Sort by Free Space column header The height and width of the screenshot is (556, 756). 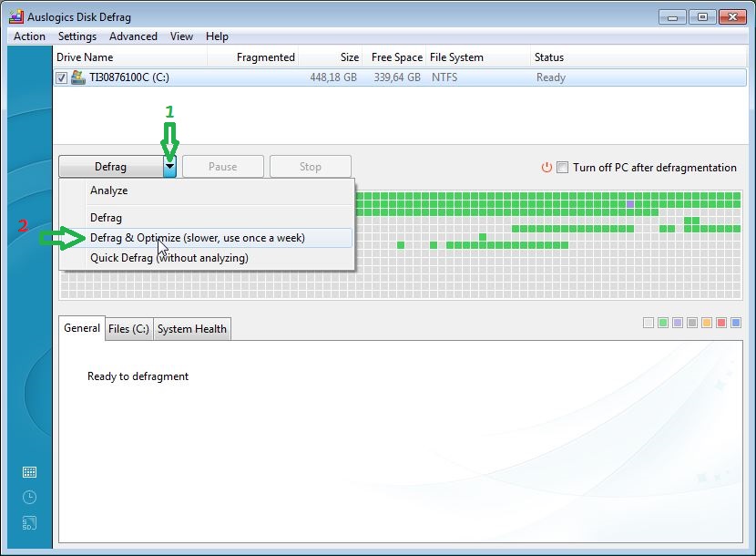[x=393, y=57]
